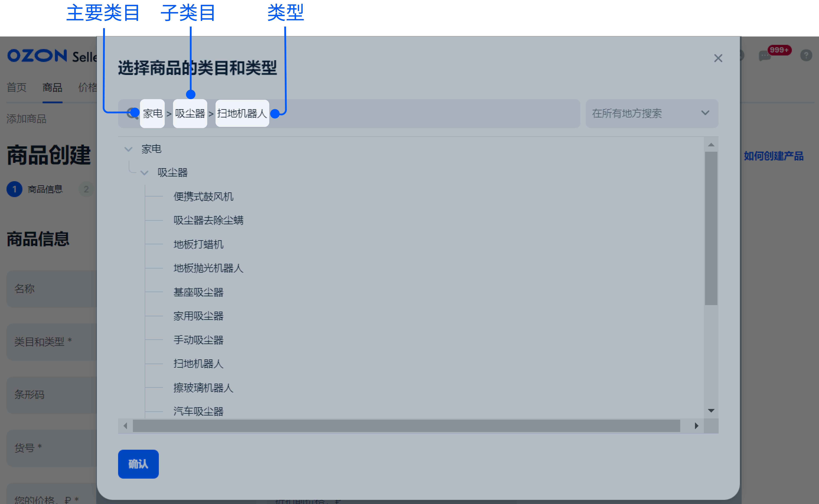Close the category selection dialog
The height and width of the screenshot is (504, 819).
tap(718, 58)
